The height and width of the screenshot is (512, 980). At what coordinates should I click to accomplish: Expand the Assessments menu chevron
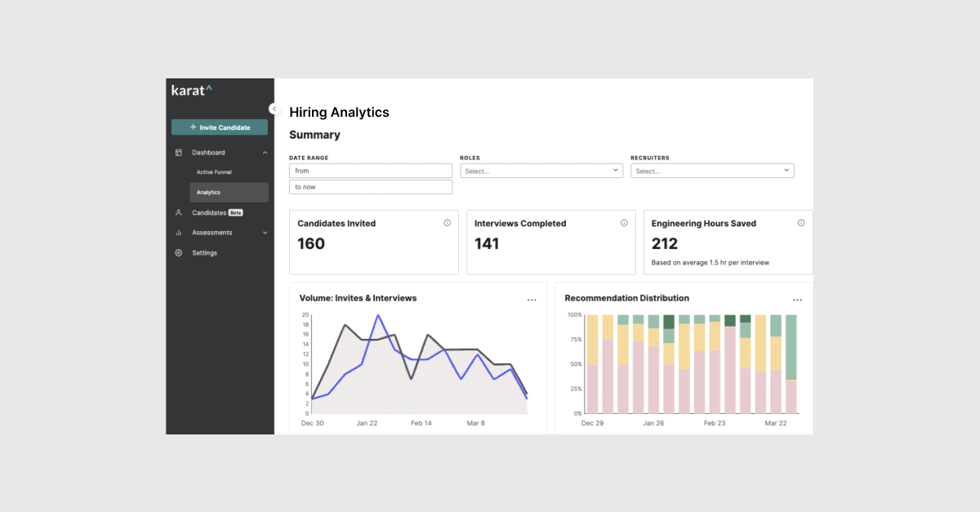tap(265, 233)
